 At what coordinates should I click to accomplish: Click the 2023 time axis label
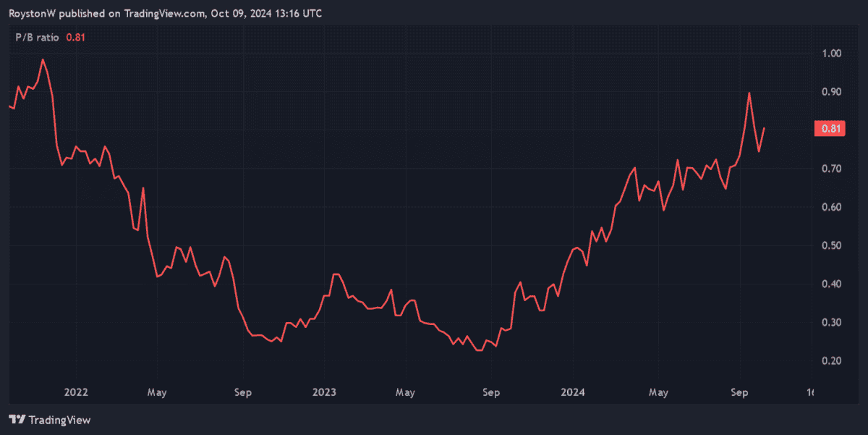coord(324,392)
